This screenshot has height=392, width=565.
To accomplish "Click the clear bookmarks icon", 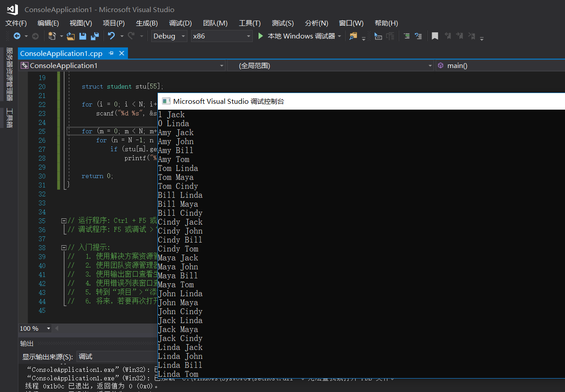I will [x=472, y=36].
